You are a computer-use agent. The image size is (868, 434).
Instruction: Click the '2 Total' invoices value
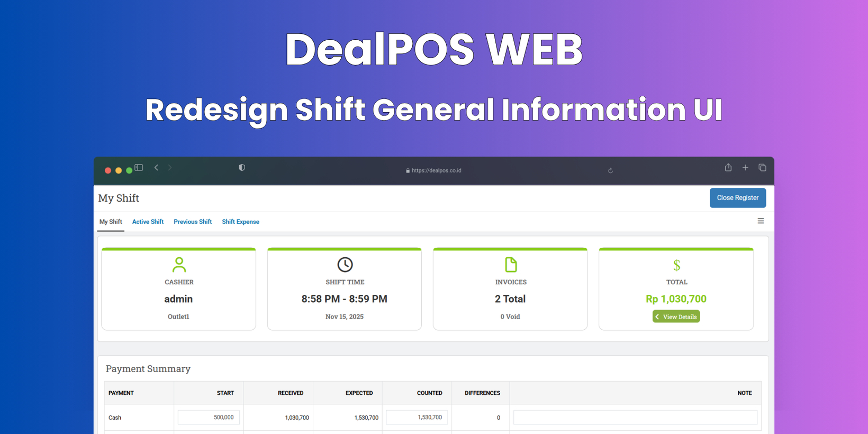click(x=510, y=299)
